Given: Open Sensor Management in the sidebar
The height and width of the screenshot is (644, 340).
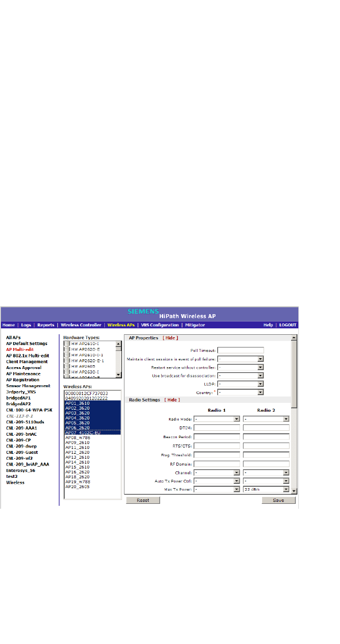Looking at the screenshot, I should [x=28, y=386].
